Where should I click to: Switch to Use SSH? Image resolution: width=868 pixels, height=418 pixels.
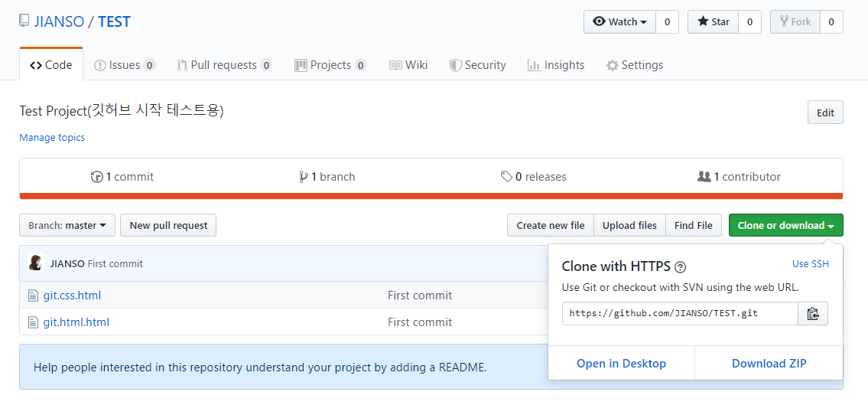[810, 264]
